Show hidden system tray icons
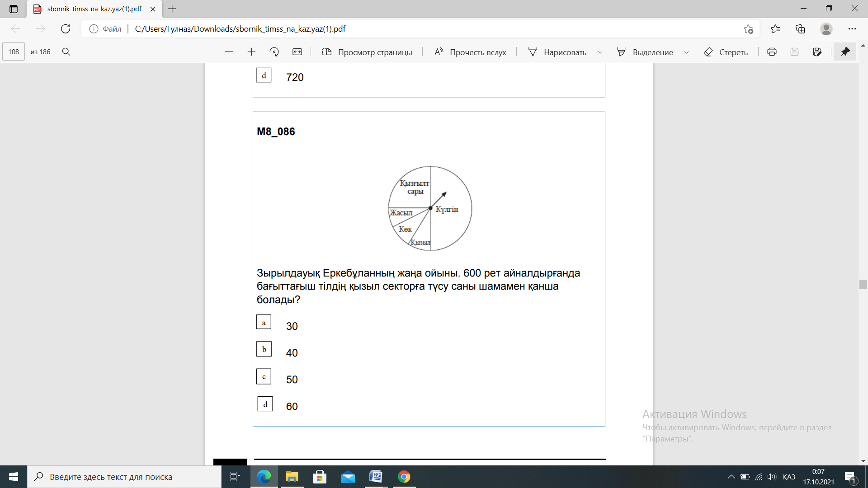The width and height of the screenshot is (868, 488). (x=731, y=477)
